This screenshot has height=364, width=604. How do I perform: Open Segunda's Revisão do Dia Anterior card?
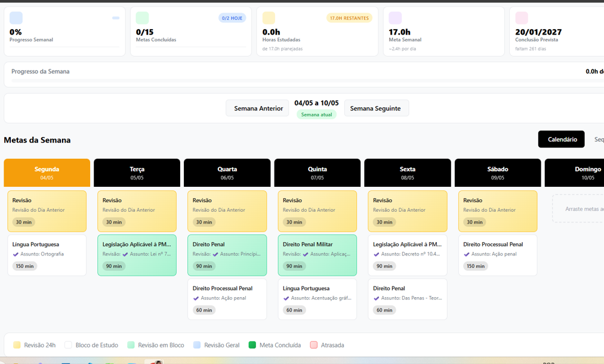[x=47, y=211]
